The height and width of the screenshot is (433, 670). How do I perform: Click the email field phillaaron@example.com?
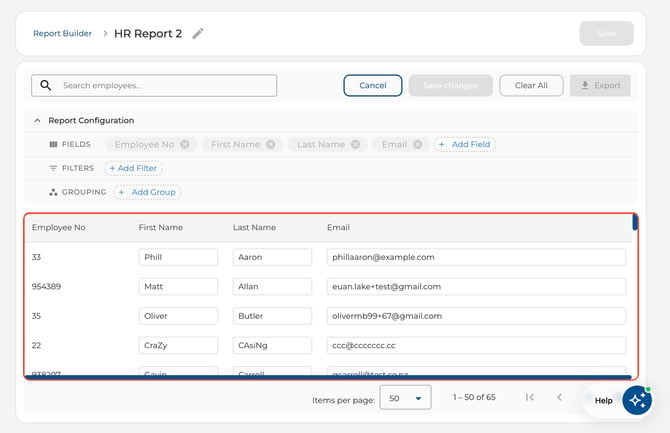[x=476, y=257]
